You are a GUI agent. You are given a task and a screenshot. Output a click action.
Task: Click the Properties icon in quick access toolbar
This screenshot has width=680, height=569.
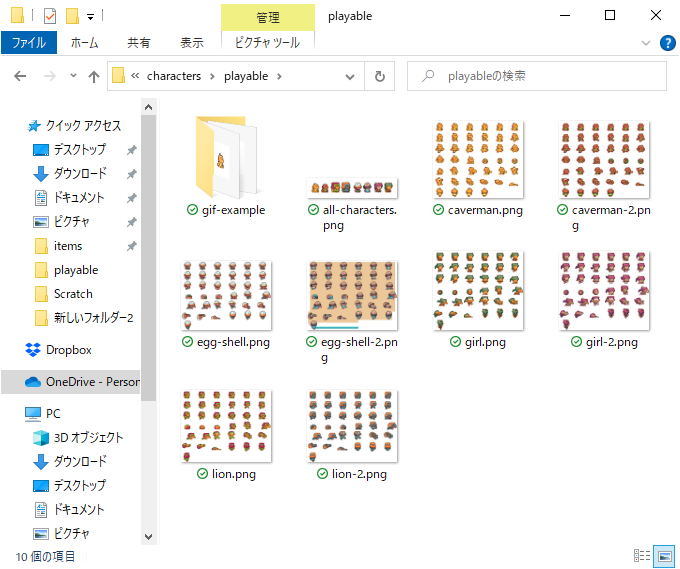pos(50,16)
